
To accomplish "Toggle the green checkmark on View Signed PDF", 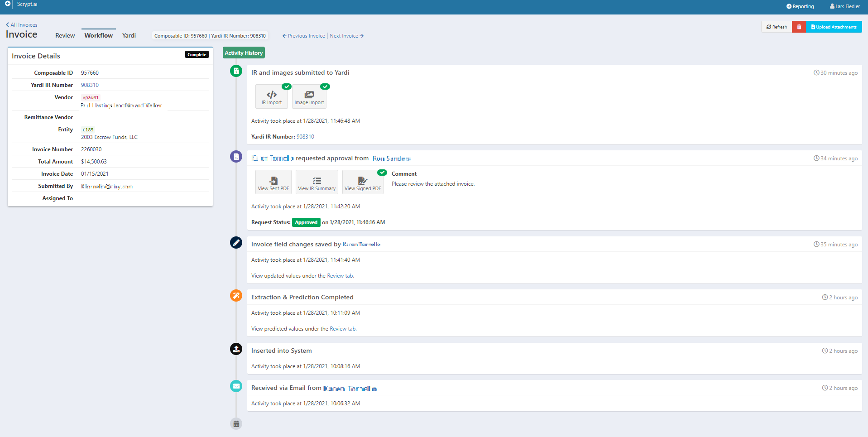I will click(382, 172).
